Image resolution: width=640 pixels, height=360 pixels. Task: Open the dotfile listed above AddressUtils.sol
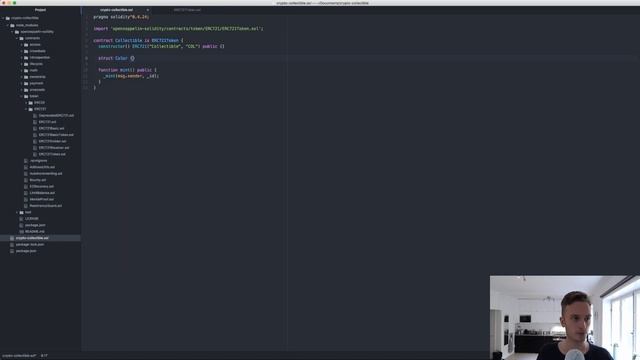[x=38, y=161]
